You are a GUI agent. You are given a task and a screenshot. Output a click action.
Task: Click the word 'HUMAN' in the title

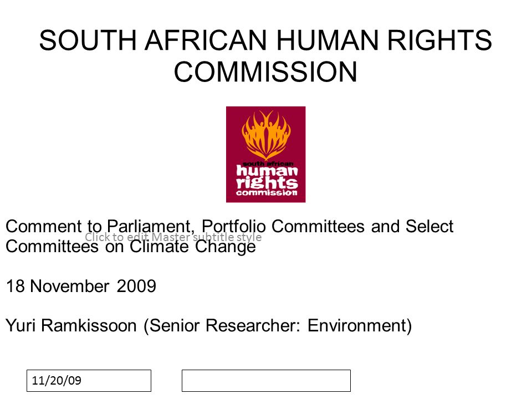click(327, 40)
